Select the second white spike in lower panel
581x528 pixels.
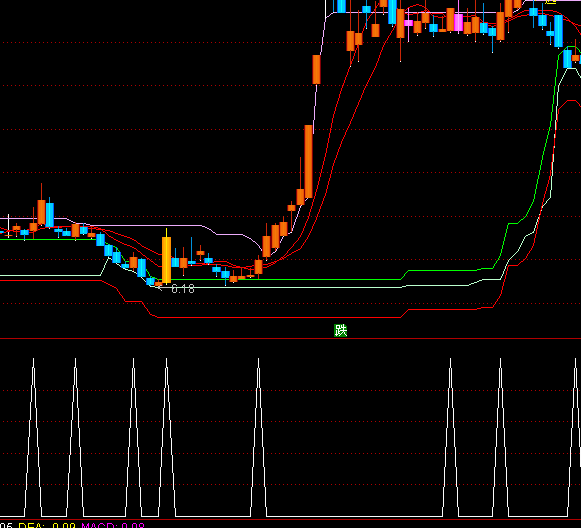pyautogui.click(x=75, y=437)
